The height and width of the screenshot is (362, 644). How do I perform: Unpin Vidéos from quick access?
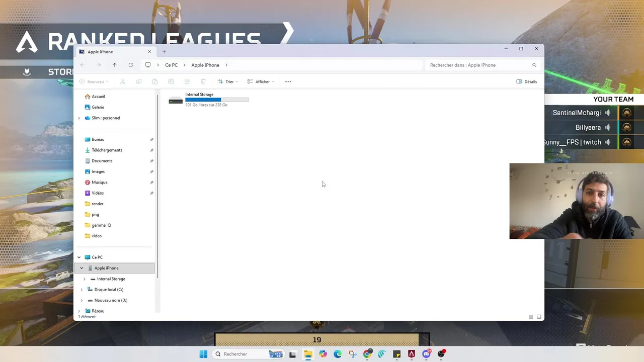pyautogui.click(x=151, y=193)
